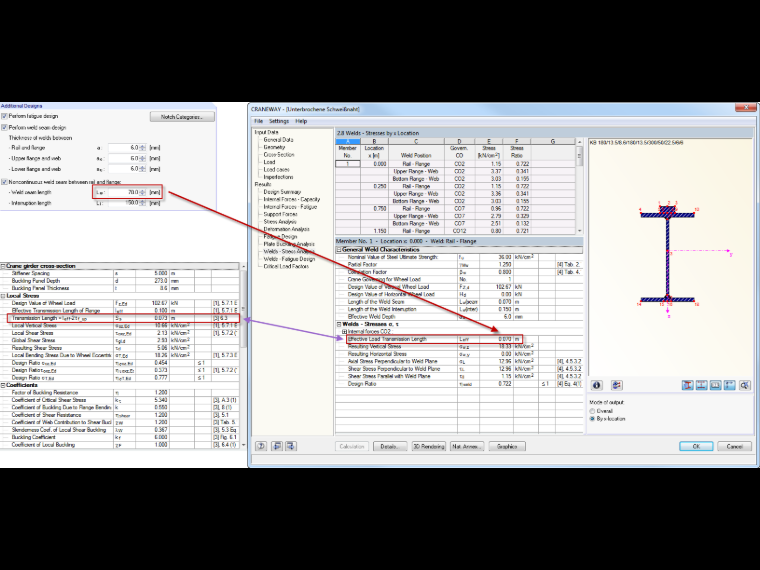Toggle stress display icon under cross-section view

(x=687, y=385)
